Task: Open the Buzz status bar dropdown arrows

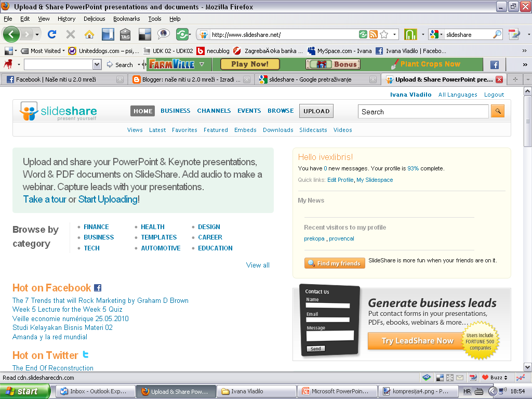Action: click(506, 377)
